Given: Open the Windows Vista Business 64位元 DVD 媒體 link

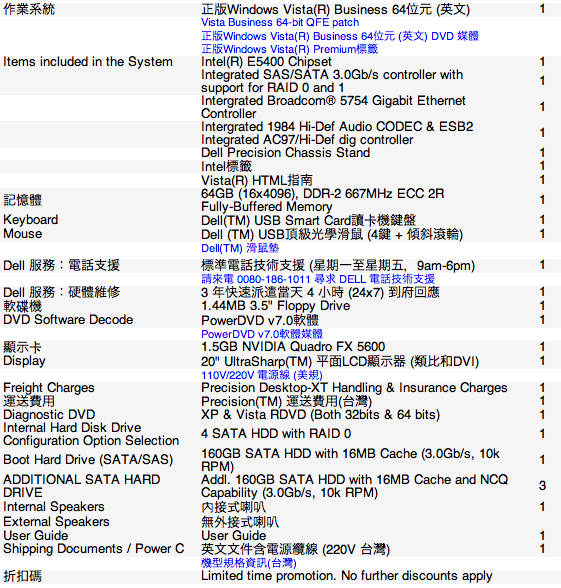Looking at the screenshot, I should pyautogui.click(x=340, y=36).
